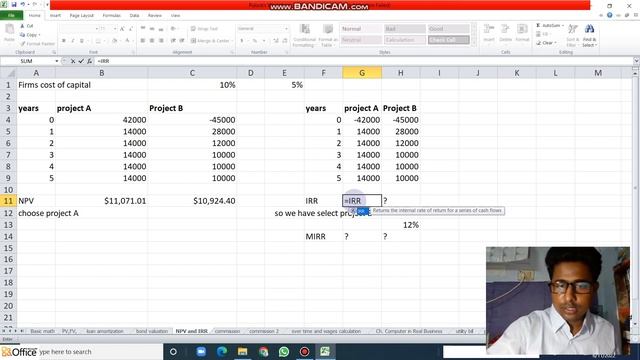Toggle Wrap Text

(x=204, y=29)
